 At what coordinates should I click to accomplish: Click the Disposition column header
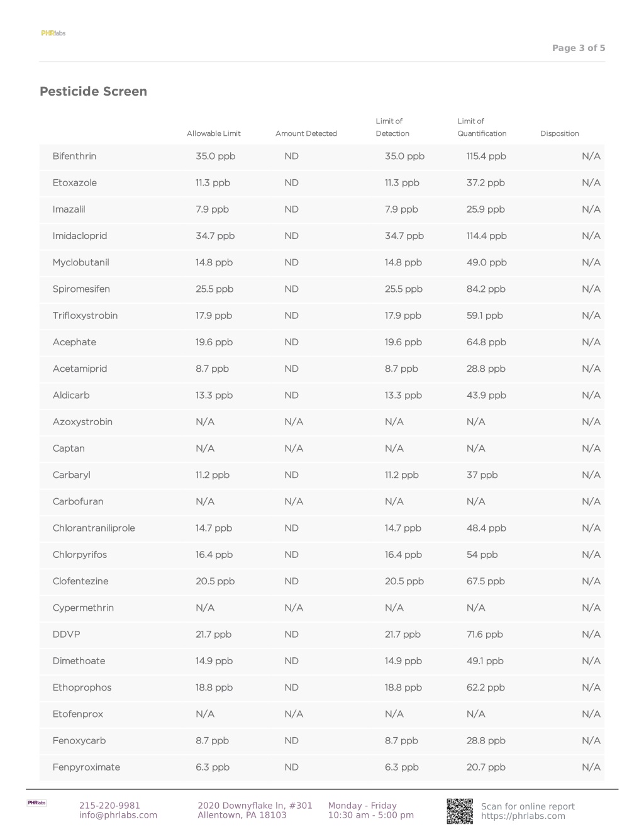[x=560, y=133]
